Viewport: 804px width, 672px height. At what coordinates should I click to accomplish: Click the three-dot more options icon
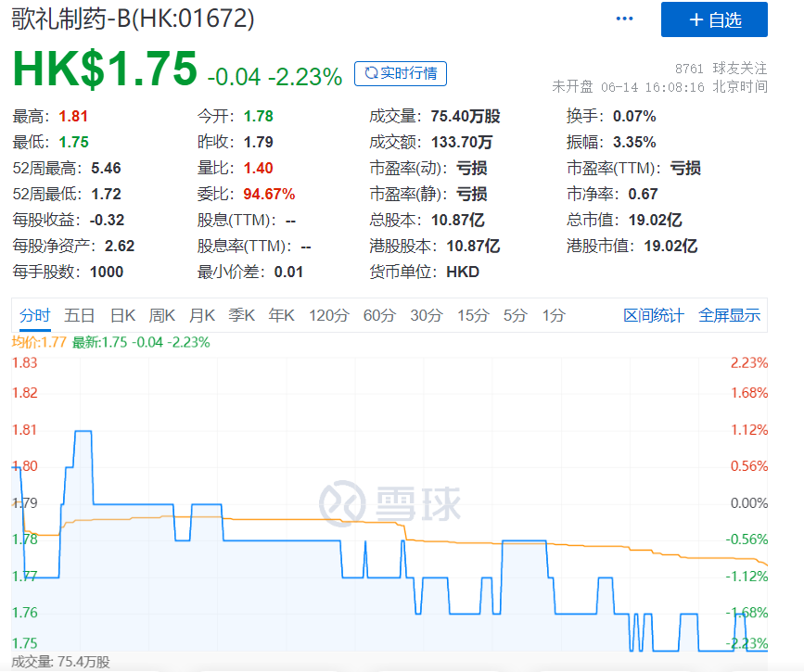625,19
